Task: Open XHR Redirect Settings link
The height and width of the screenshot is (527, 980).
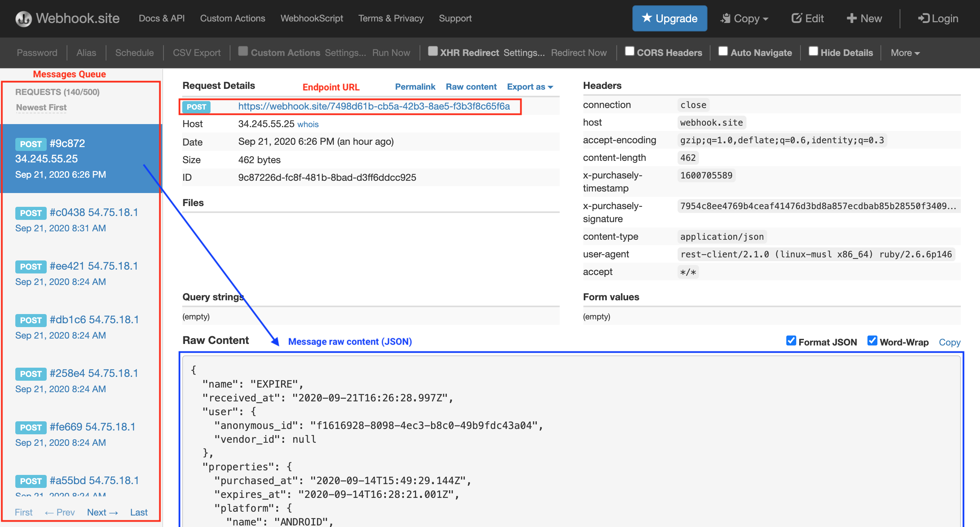Action: [x=524, y=53]
